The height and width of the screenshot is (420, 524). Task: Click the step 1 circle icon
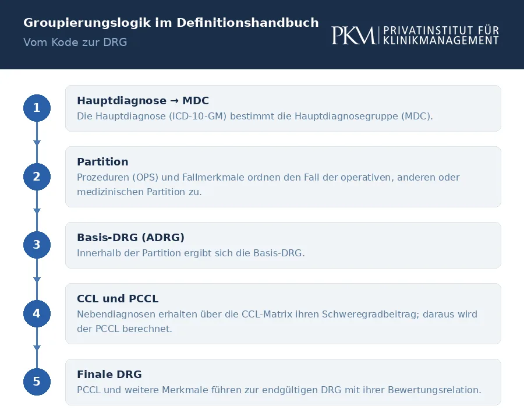(x=37, y=108)
